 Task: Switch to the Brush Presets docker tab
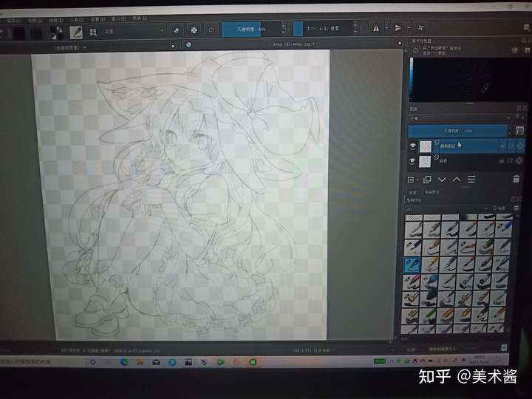432,192
